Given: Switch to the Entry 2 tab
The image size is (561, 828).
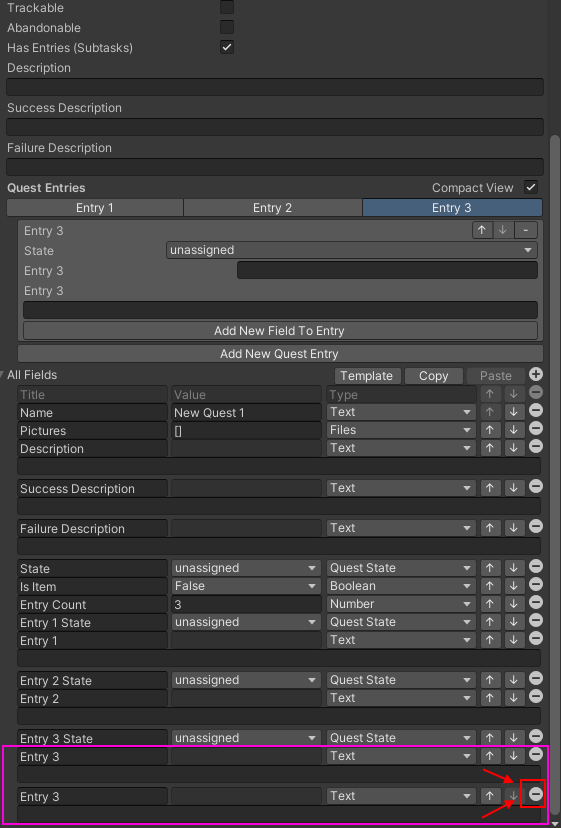Looking at the screenshot, I should 273,208.
